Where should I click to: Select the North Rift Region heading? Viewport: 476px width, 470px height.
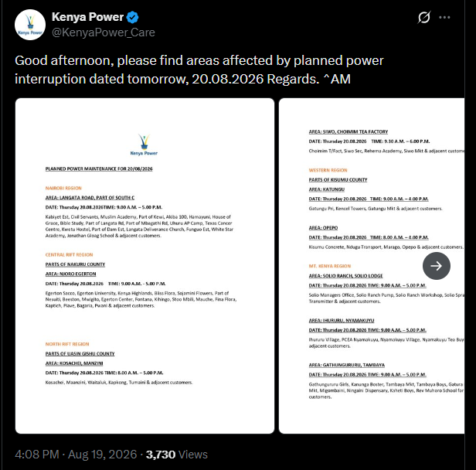[x=67, y=344]
